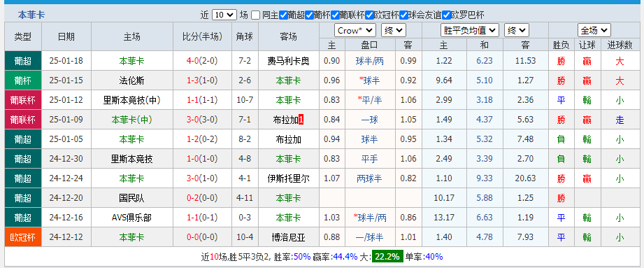Click the 1-0 score on 24-12-30
Viewport: 644px width, 268px height.
(192, 159)
